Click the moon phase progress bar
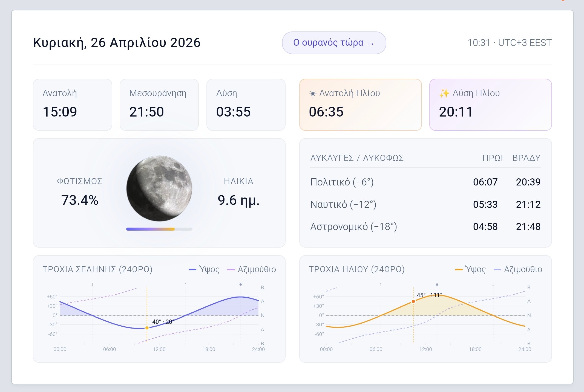The image size is (584, 392). [x=159, y=229]
